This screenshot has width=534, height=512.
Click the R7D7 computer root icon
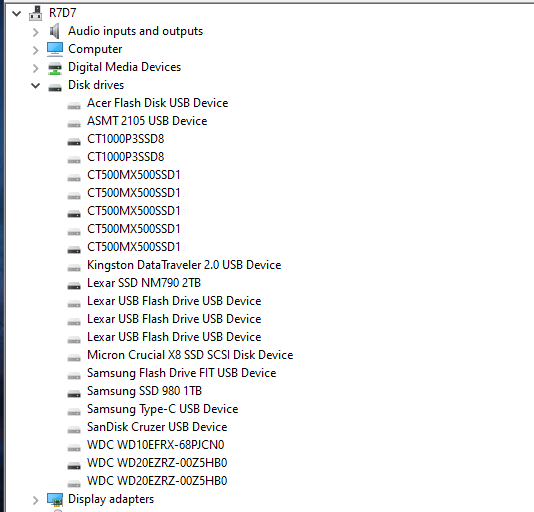(x=35, y=13)
